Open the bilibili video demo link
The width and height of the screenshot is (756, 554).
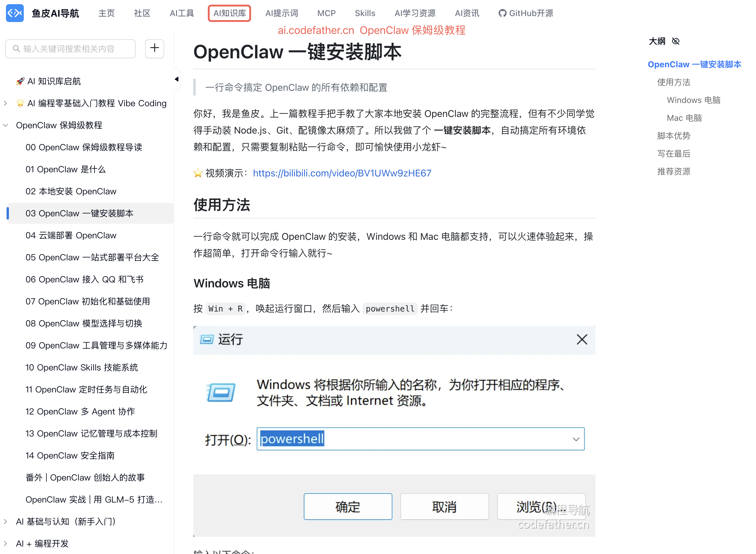coord(342,173)
